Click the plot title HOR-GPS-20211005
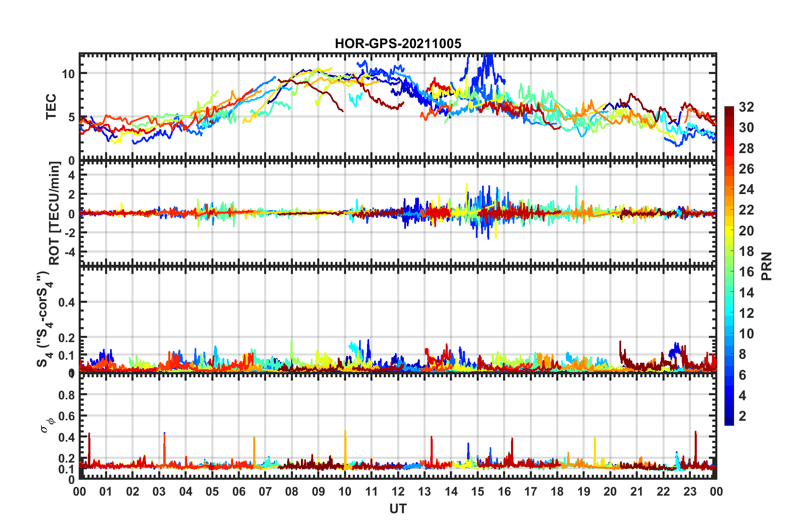The image size is (796, 532). [398, 43]
